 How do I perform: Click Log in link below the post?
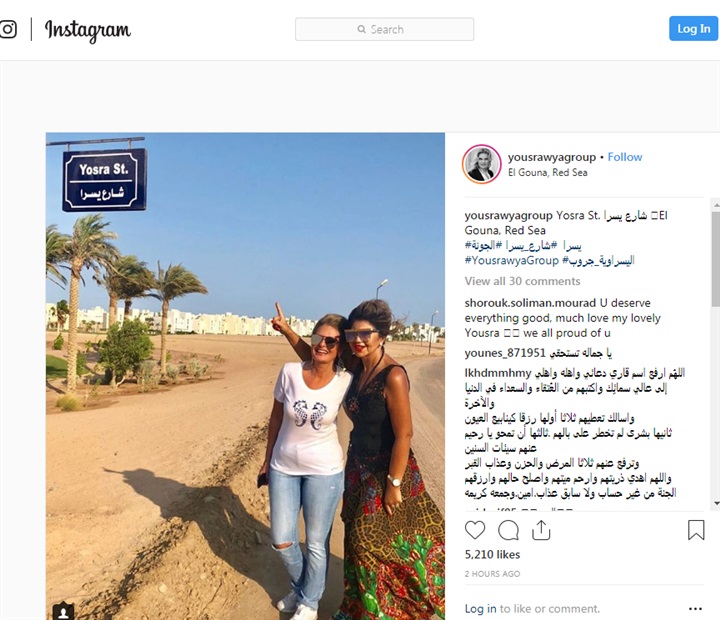tap(480, 609)
